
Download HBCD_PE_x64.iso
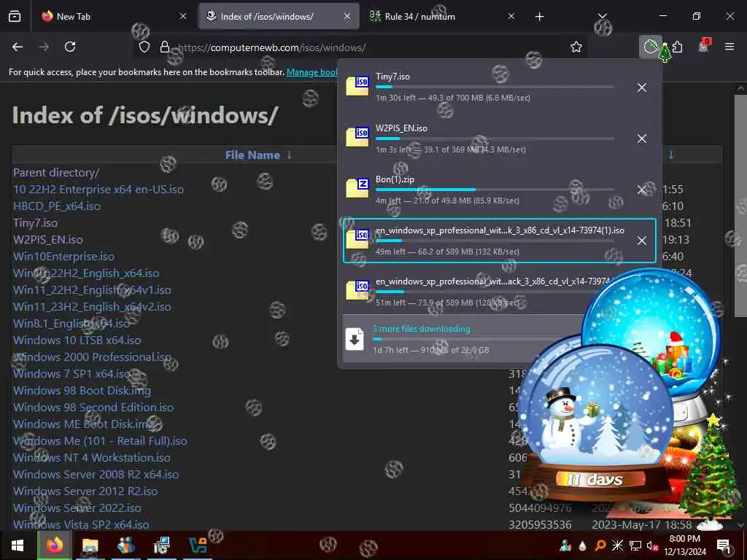coord(57,206)
